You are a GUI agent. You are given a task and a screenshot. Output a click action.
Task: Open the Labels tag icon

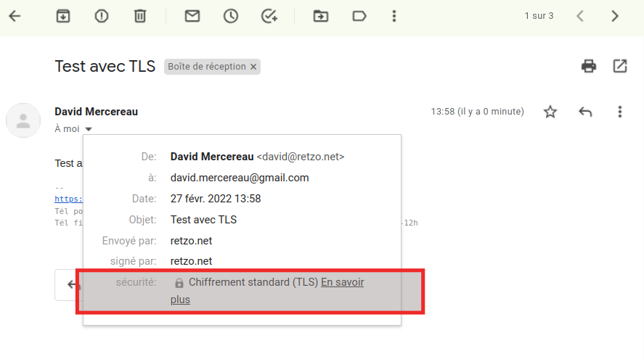click(359, 16)
